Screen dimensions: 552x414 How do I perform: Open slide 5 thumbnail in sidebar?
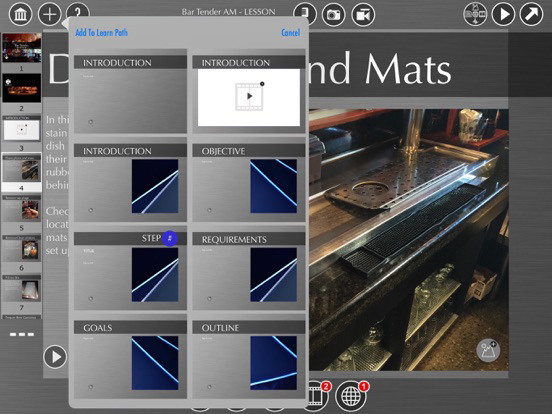[x=21, y=208]
